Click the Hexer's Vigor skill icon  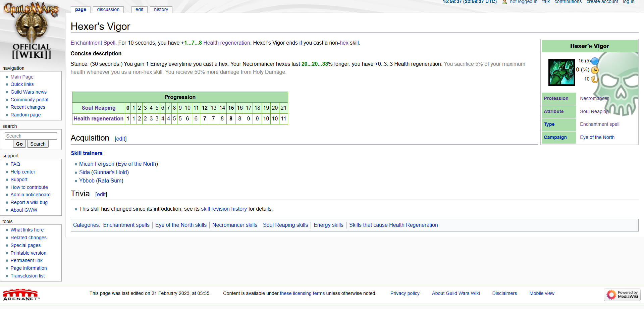[561, 72]
